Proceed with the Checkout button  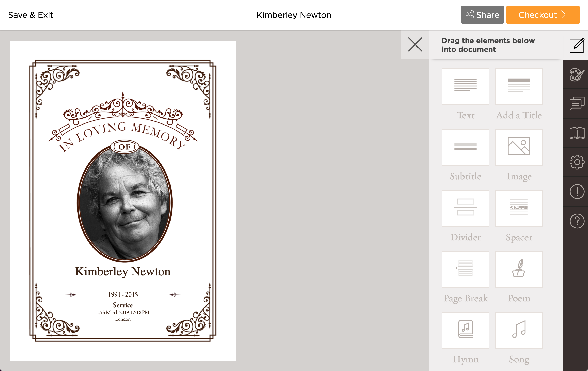(x=543, y=15)
